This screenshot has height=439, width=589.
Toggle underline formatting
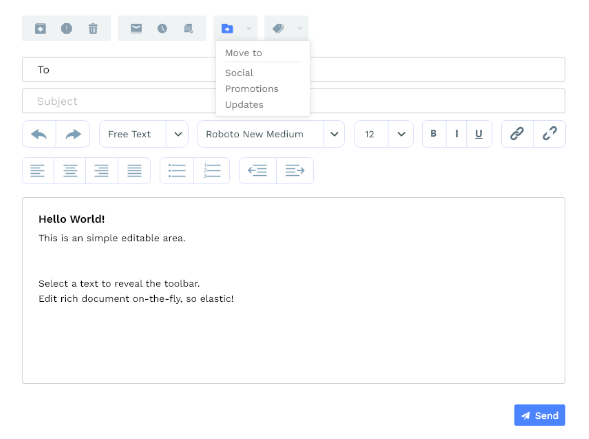479,134
